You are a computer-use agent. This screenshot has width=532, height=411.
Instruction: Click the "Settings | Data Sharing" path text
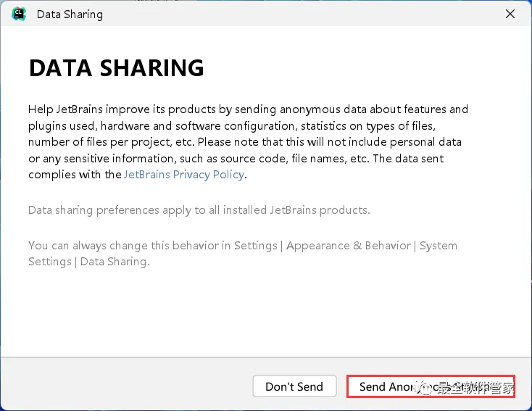pyautogui.click(x=88, y=262)
